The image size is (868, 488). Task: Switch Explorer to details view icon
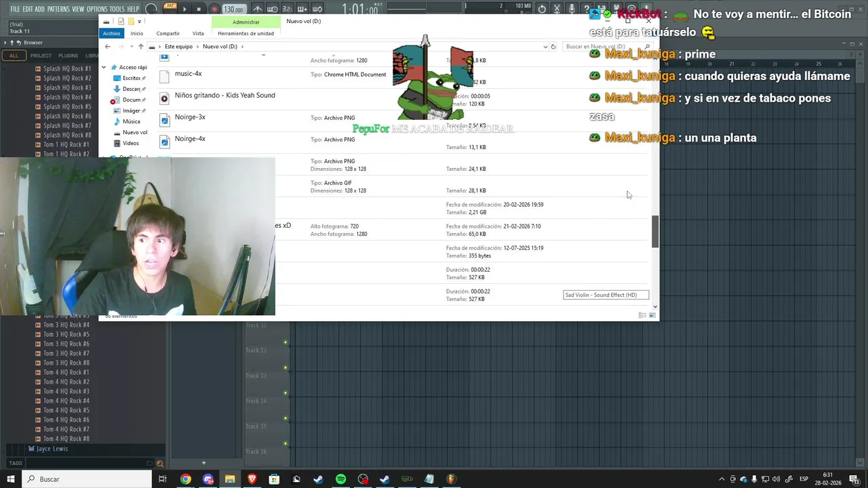(642, 315)
